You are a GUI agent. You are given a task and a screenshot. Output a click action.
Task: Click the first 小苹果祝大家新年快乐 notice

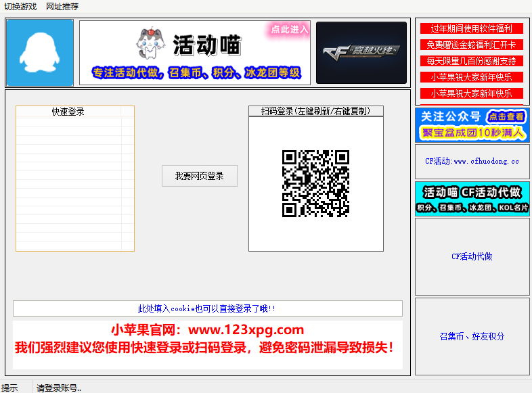click(x=472, y=77)
